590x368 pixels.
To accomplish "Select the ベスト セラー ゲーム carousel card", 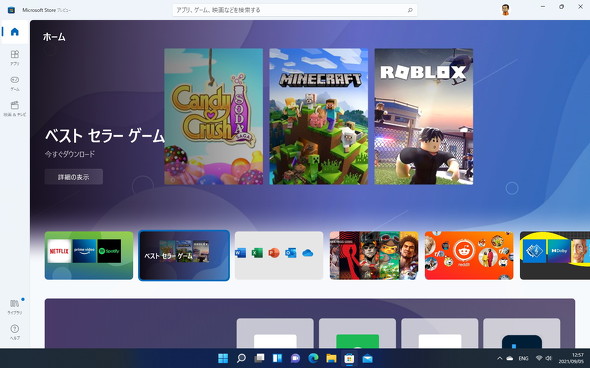I will [184, 255].
